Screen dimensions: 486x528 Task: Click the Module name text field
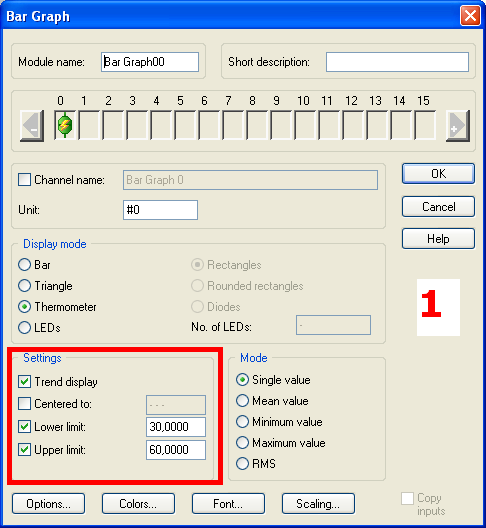(x=150, y=62)
